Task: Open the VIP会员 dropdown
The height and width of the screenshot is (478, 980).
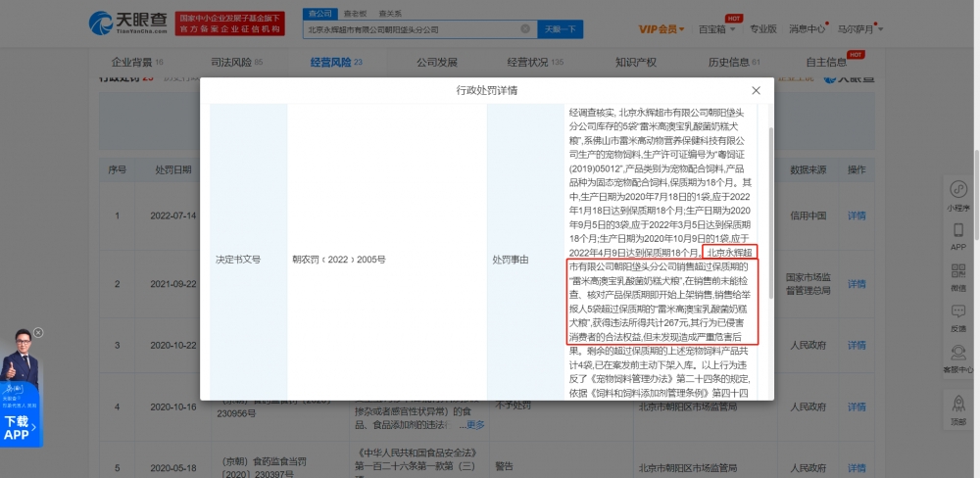Action: [x=661, y=28]
